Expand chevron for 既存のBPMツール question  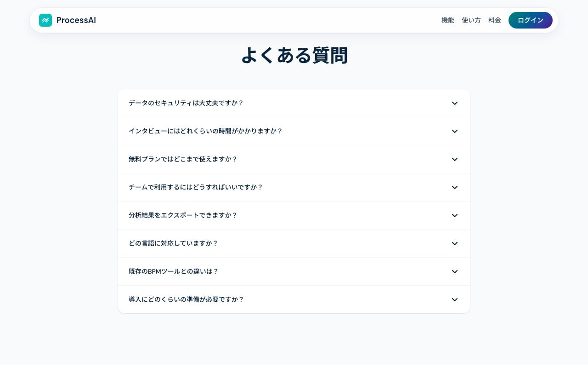point(455,271)
